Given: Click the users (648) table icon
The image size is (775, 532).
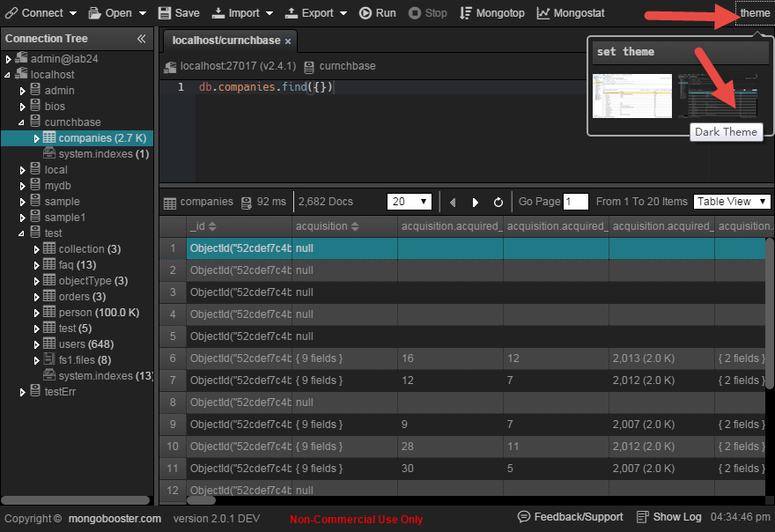Looking at the screenshot, I should point(49,343).
